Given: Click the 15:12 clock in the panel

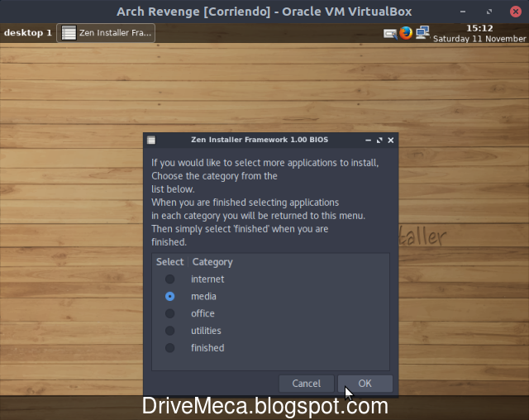Looking at the screenshot, I should [x=479, y=28].
